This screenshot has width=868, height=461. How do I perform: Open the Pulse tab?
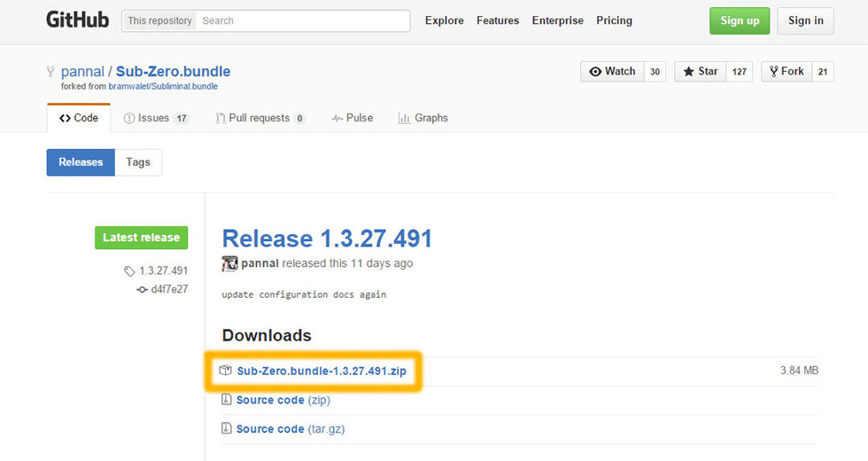tap(353, 118)
